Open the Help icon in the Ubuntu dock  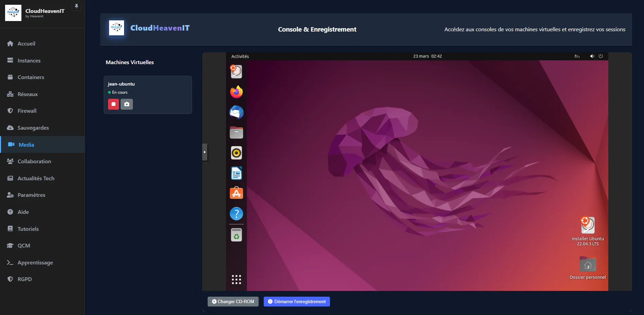[236, 214]
